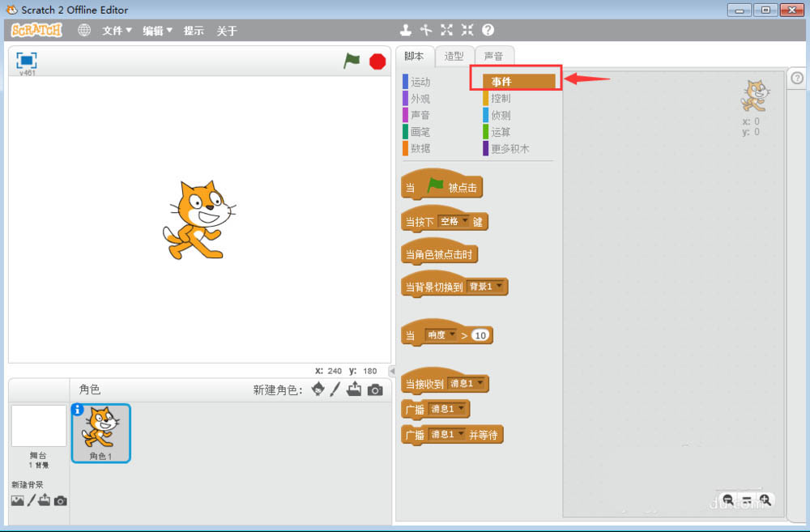Reset scripts area zoom
This screenshot has width=810, height=532.
(x=747, y=500)
